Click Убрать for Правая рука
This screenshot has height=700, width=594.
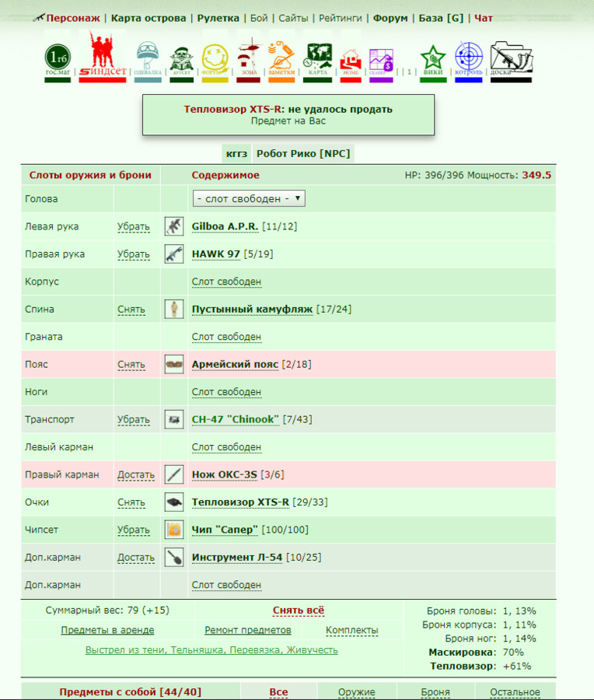(x=134, y=254)
